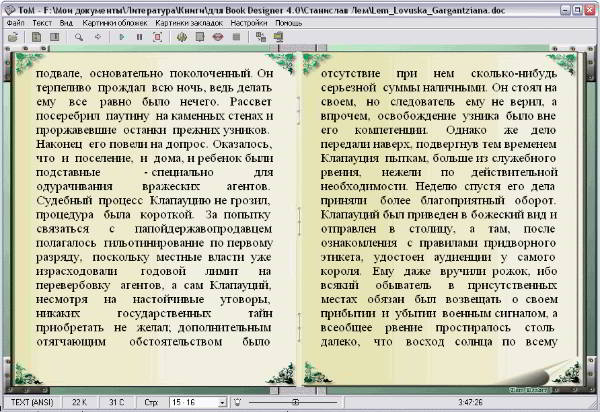Click the first page layout icon after folder

point(36,37)
